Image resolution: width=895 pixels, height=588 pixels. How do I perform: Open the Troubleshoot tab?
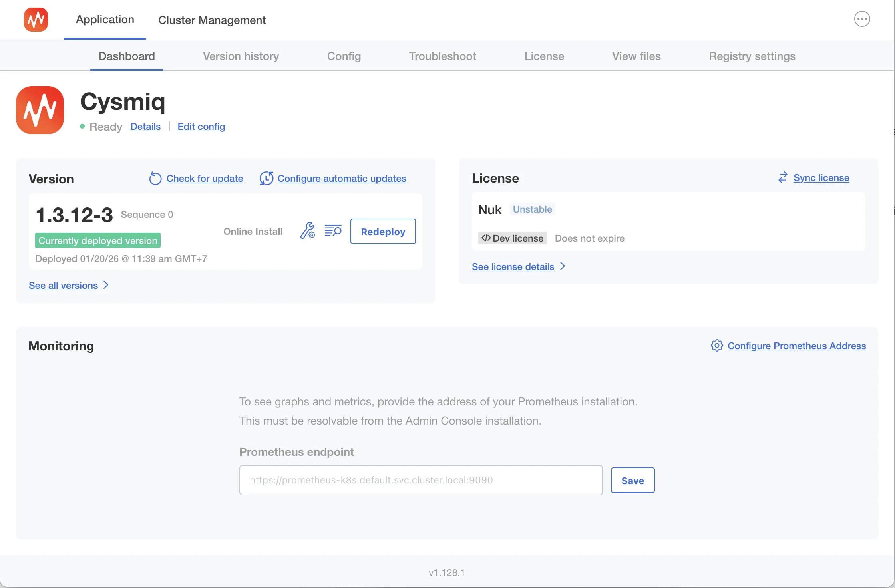click(443, 56)
